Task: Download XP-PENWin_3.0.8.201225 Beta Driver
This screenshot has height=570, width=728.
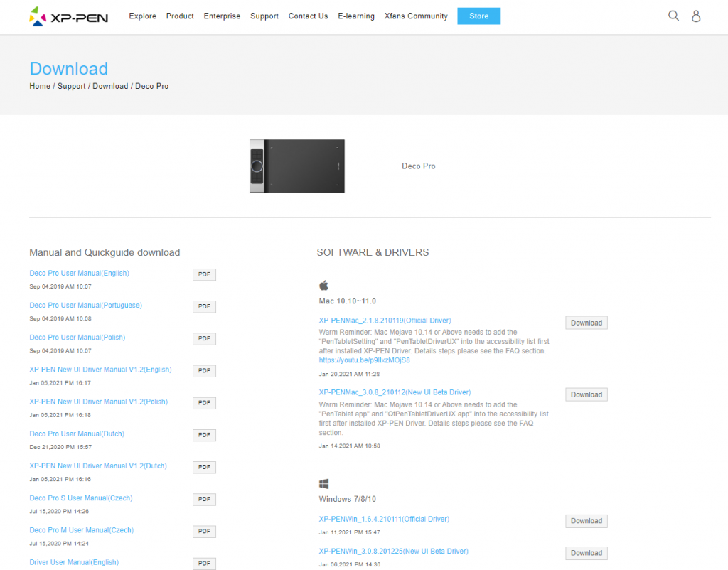Action: click(587, 553)
